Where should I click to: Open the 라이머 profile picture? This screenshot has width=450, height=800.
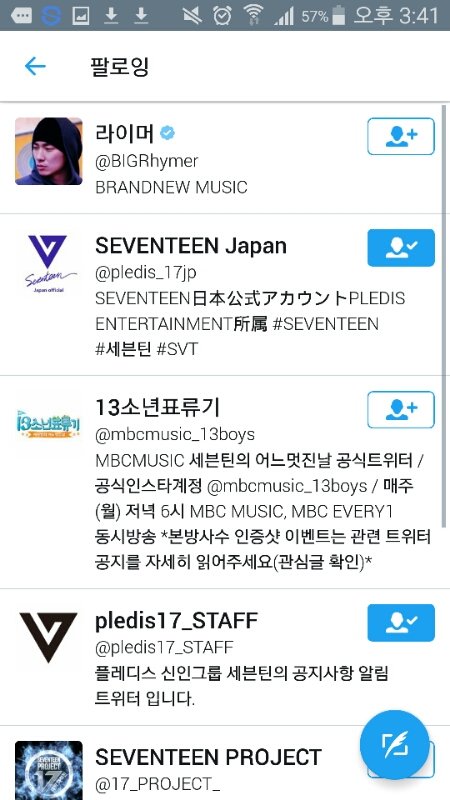[48, 151]
